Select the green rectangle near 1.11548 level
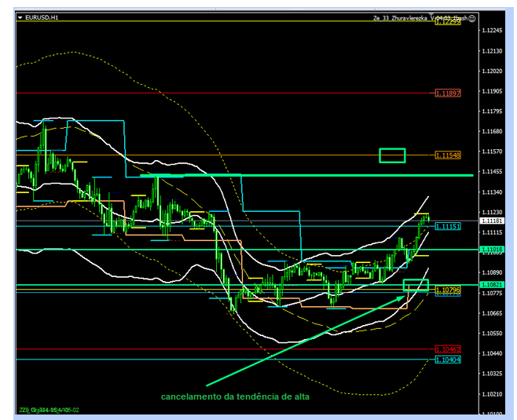 pos(392,155)
